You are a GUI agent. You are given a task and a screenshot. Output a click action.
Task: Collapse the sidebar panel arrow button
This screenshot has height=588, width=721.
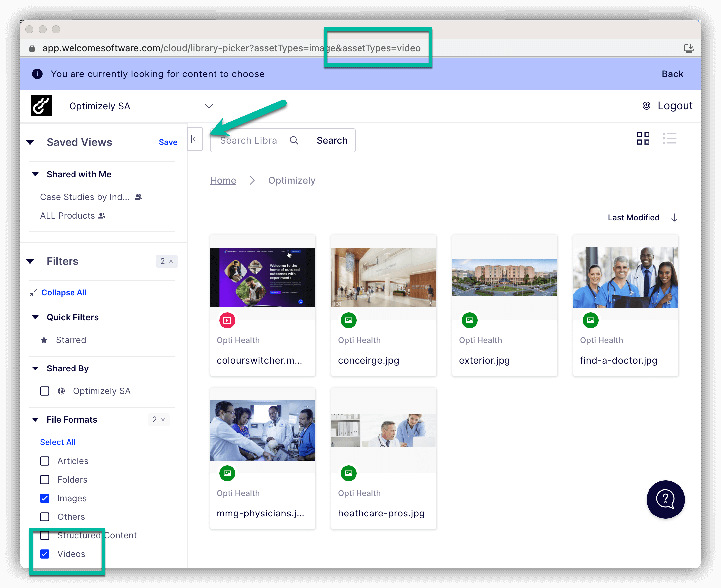[x=195, y=139]
